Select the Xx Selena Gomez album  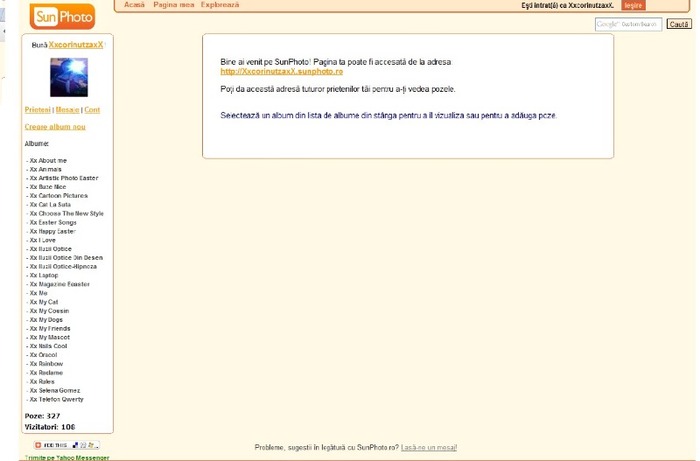tap(55, 390)
